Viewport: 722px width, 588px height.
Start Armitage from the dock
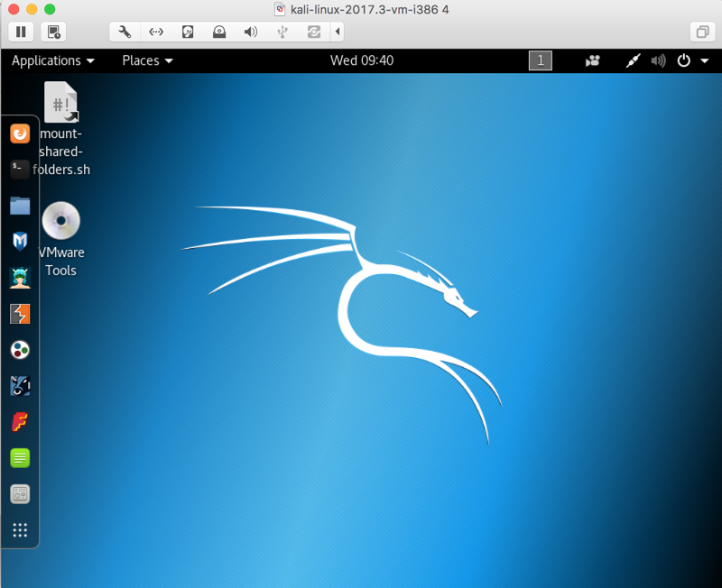(x=20, y=278)
